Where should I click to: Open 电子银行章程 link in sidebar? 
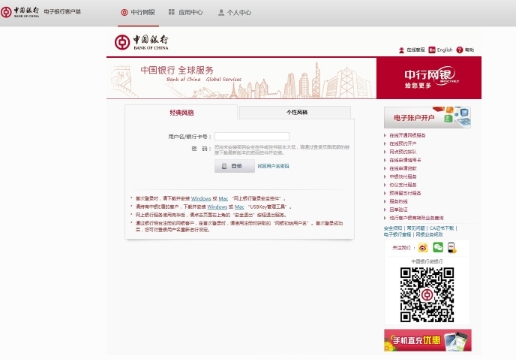click(397, 234)
